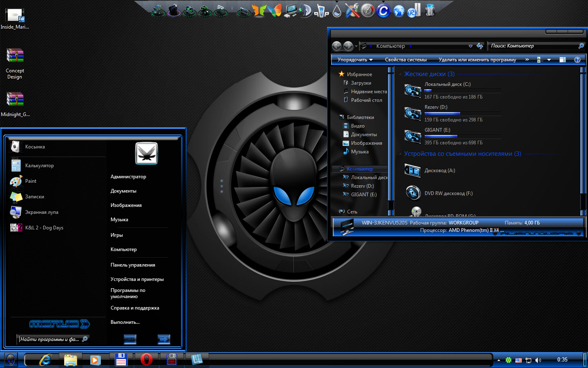Open Устройства и принтеры from start menu
Image resolution: width=588 pixels, height=368 pixels.
[x=137, y=279]
